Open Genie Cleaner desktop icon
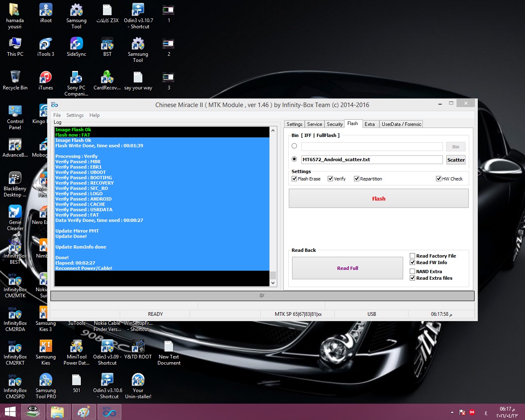 click(15, 218)
